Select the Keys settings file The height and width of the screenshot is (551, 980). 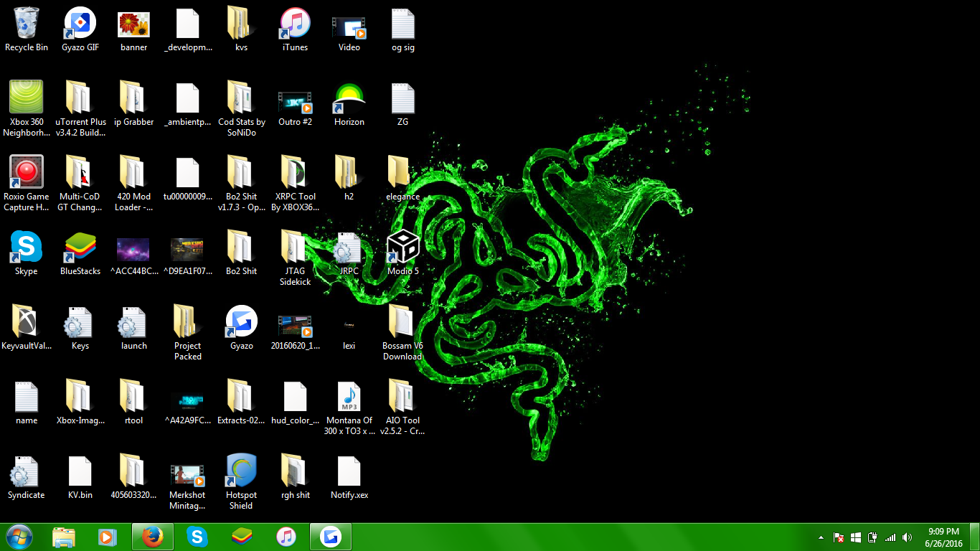point(80,329)
